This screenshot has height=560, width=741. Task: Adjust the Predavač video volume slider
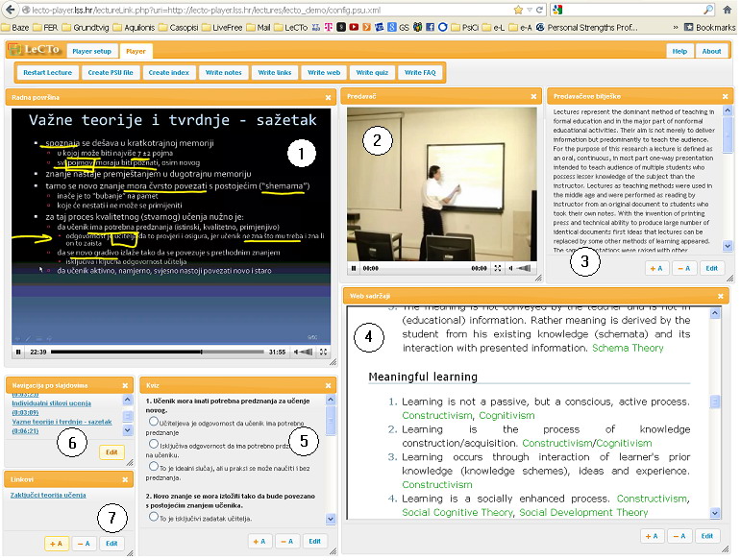[x=523, y=268]
